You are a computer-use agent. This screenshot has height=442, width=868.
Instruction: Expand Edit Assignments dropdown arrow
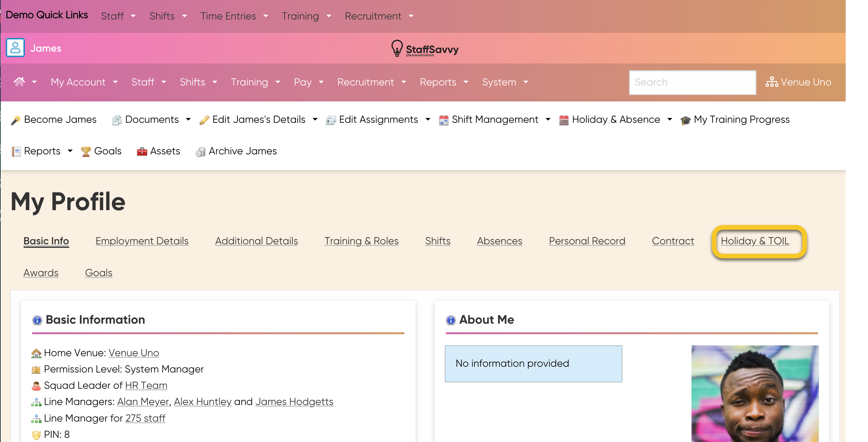(428, 119)
